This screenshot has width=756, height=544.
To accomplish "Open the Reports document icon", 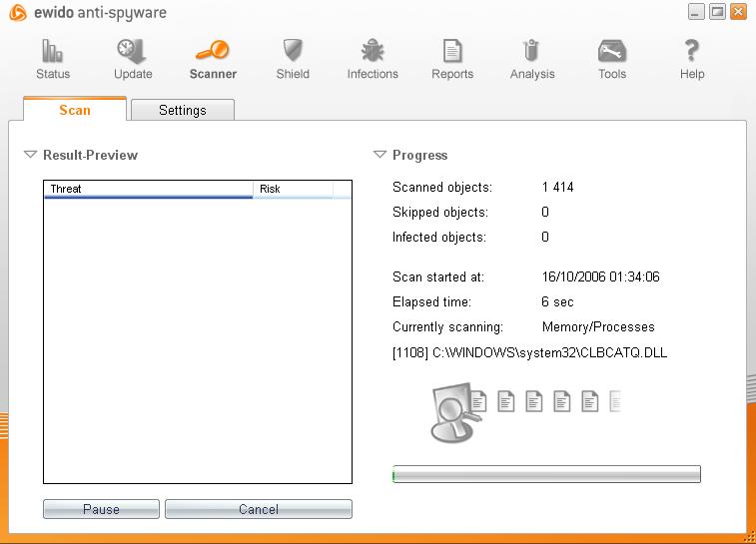I will 452,51.
